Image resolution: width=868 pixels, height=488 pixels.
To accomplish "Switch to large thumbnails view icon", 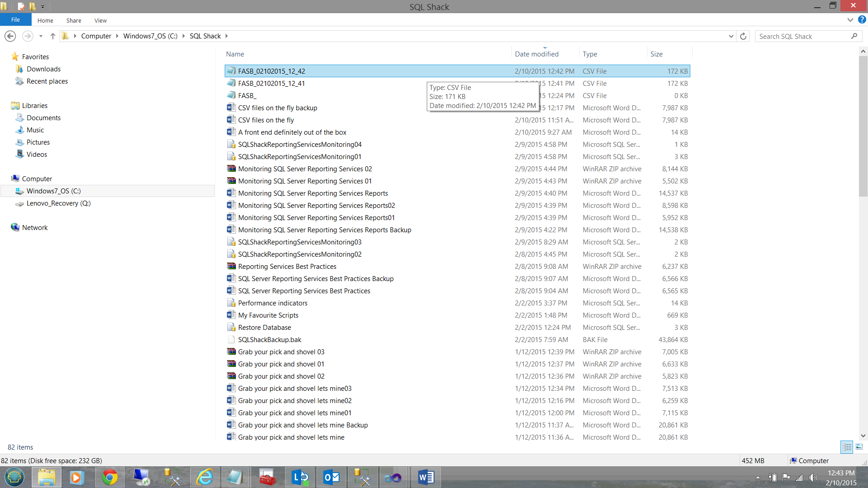I will 859,447.
